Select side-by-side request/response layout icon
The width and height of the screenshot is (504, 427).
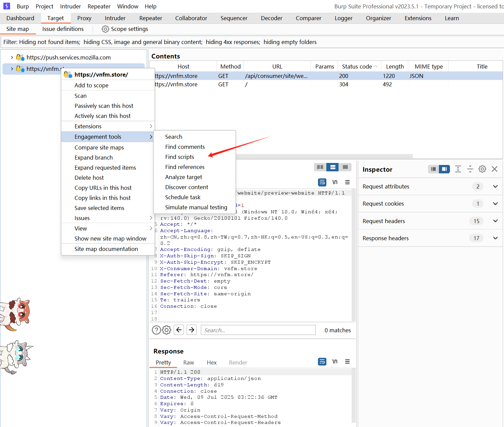(x=320, y=167)
